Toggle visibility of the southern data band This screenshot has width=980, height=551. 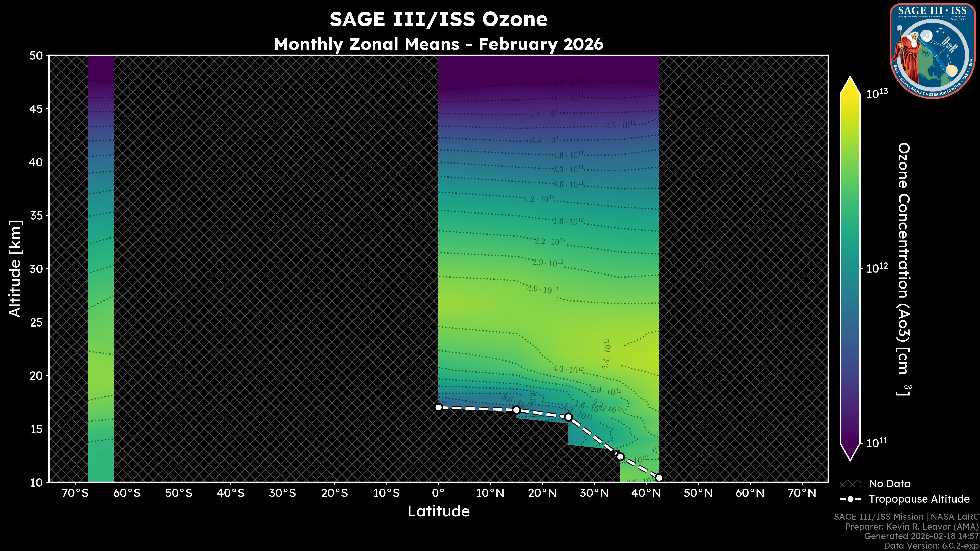[x=101, y=266]
